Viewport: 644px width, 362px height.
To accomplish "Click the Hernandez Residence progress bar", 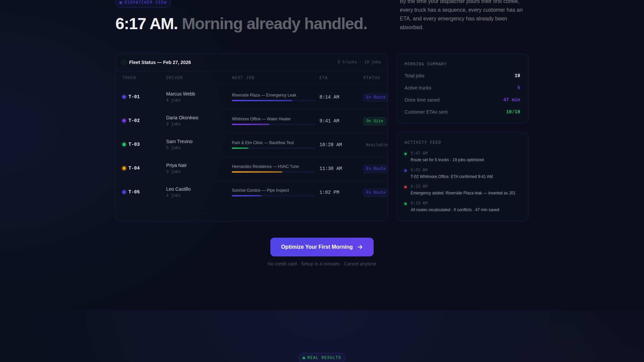I will 273,172.
